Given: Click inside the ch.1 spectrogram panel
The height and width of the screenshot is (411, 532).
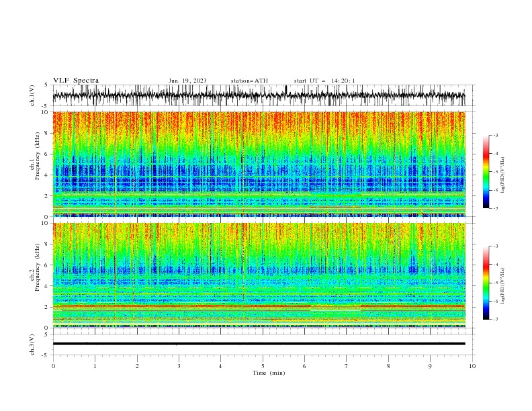Looking at the screenshot, I should click(259, 164).
